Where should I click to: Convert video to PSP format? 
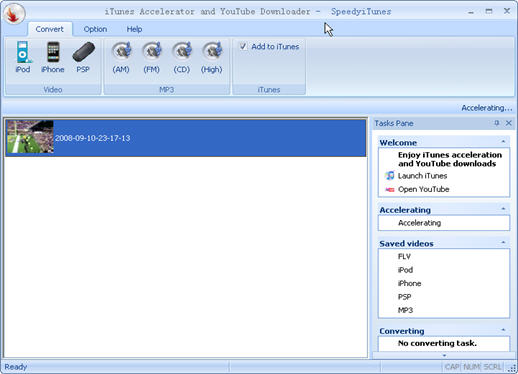pyautogui.click(x=83, y=57)
